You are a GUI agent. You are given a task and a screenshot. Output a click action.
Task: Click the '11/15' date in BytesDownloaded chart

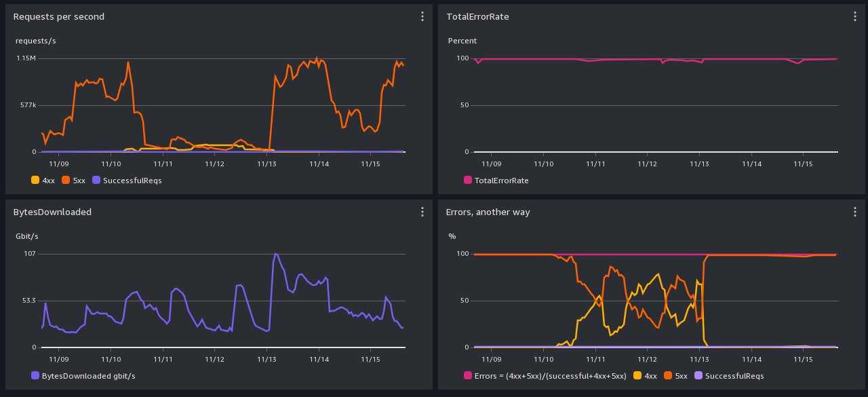(x=370, y=359)
